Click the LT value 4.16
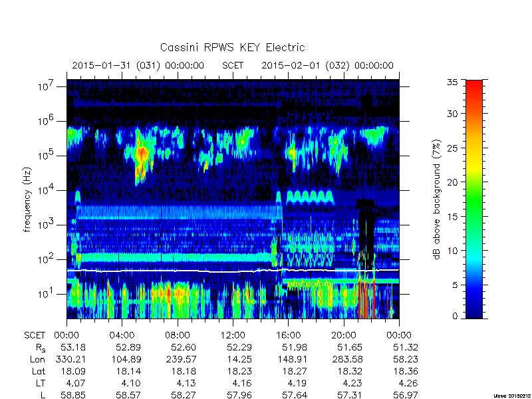The width and height of the screenshot is (532, 399). (241, 384)
